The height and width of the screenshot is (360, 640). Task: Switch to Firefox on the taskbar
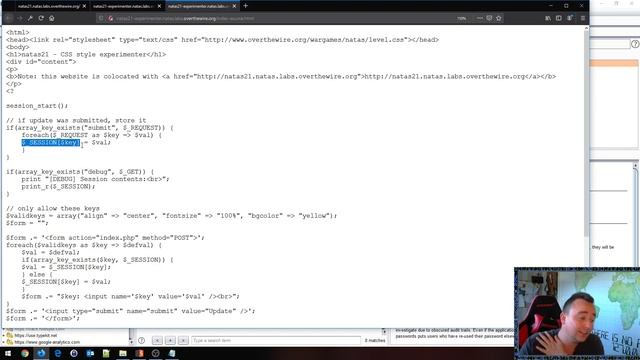(41, 353)
